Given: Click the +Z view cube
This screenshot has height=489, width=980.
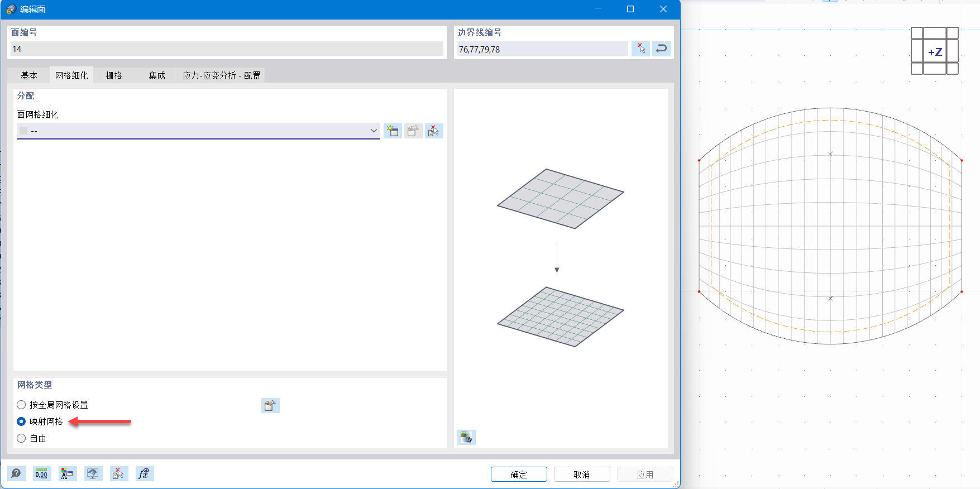Looking at the screenshot, I should coord(935,51).
